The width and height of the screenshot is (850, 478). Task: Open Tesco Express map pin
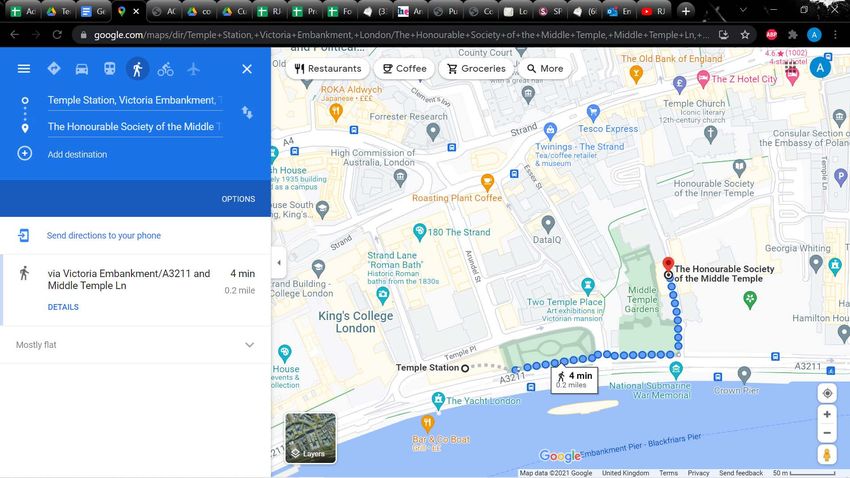(594, 112)
